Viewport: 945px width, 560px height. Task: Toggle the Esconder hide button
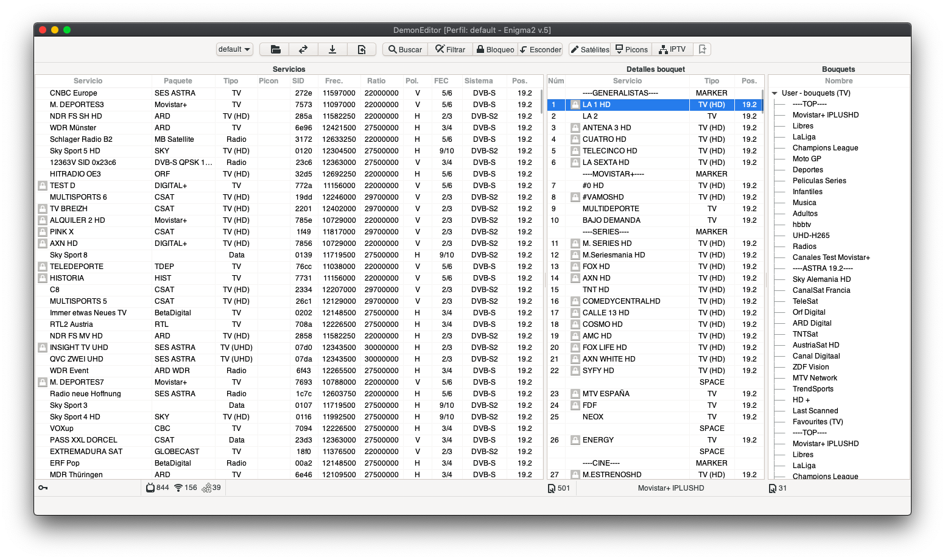(540, 49)
